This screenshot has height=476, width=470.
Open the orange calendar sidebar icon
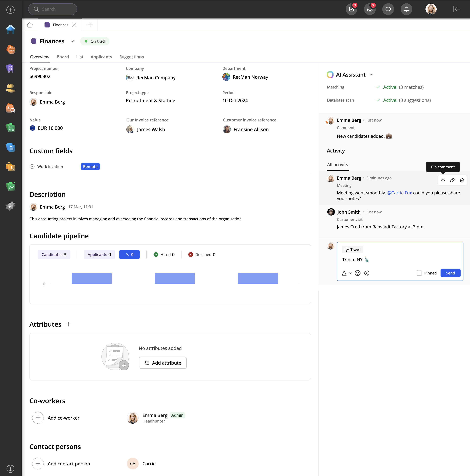tap(10, 49)
